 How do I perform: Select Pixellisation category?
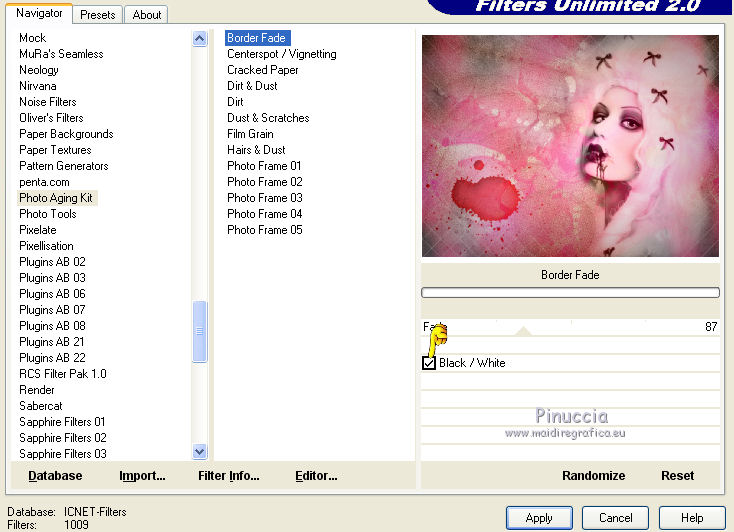tap(46, 245)
